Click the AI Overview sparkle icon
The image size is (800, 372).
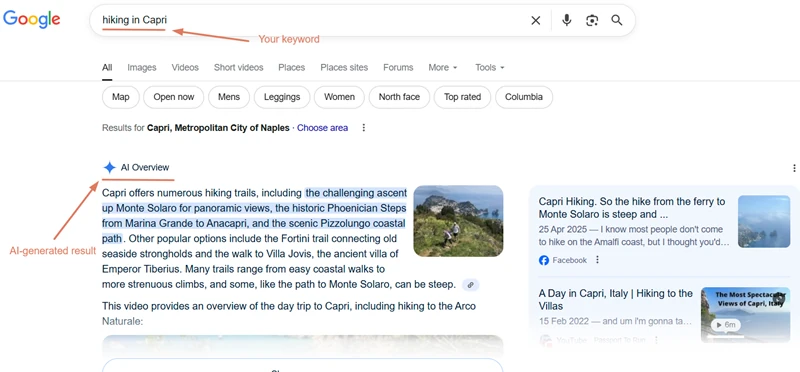click(x=109, y=167)
